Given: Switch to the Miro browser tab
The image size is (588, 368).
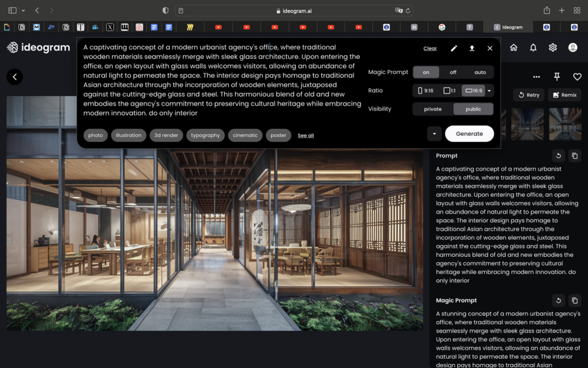Looking at the screenshot, I should (190, 27).
